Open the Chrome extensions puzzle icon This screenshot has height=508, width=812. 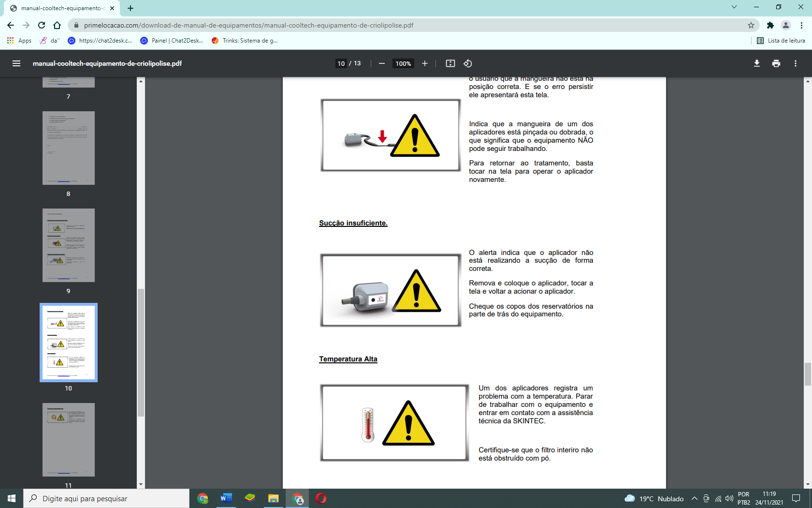click(x=770, y=25)
